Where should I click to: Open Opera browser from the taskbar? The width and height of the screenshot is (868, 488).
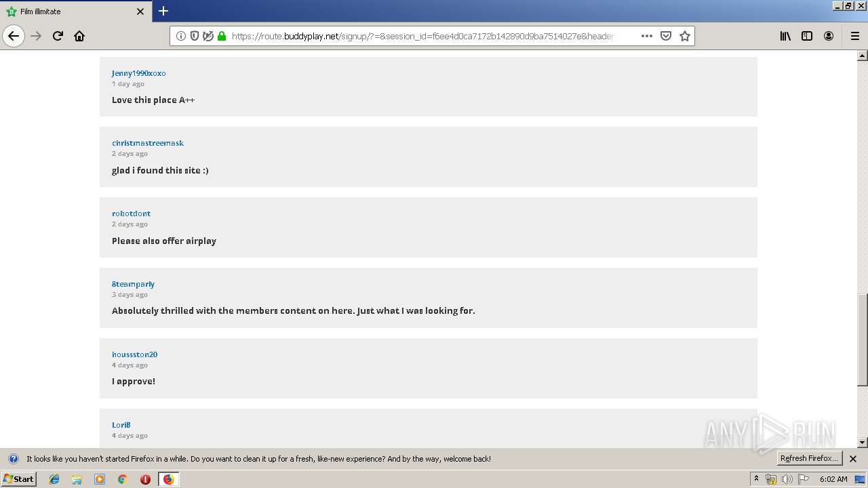pyautogui.click(x=145, y=479)
